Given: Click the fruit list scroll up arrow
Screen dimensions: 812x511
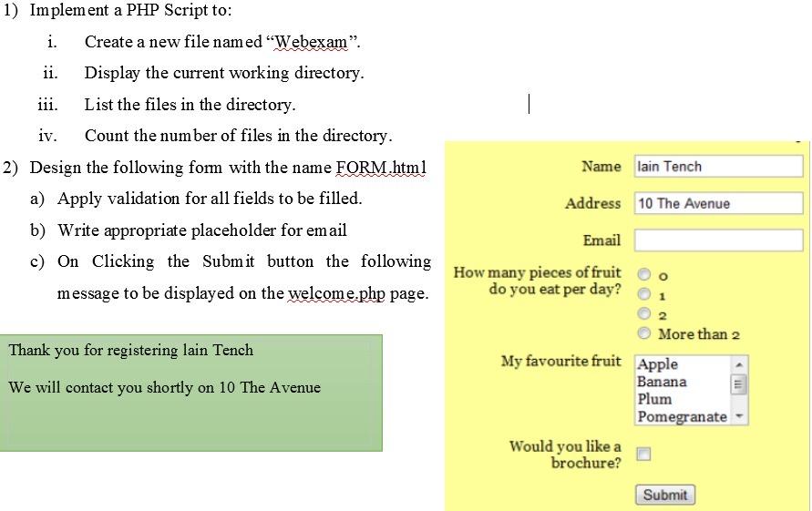Looking at the screenshot, I should [739, 365].
